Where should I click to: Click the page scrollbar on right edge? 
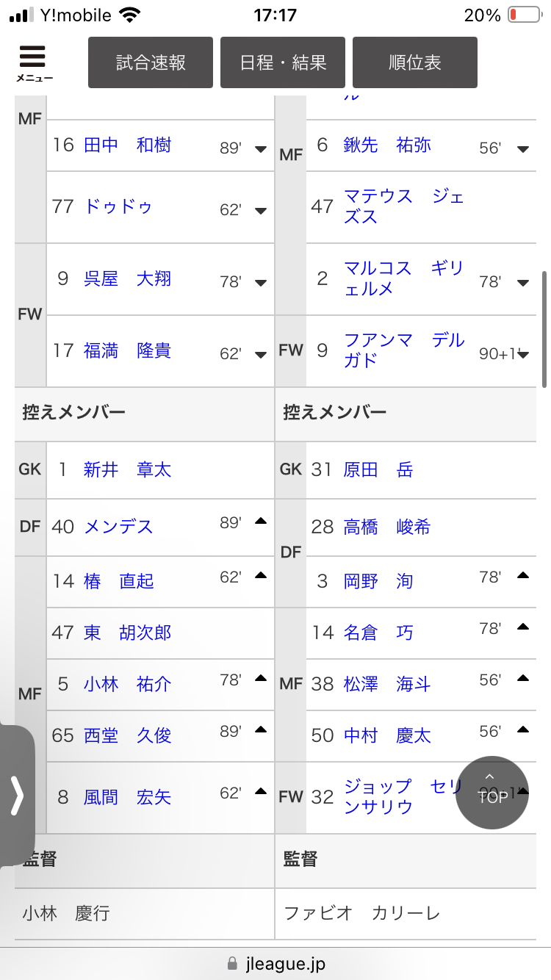click(544, 329)
